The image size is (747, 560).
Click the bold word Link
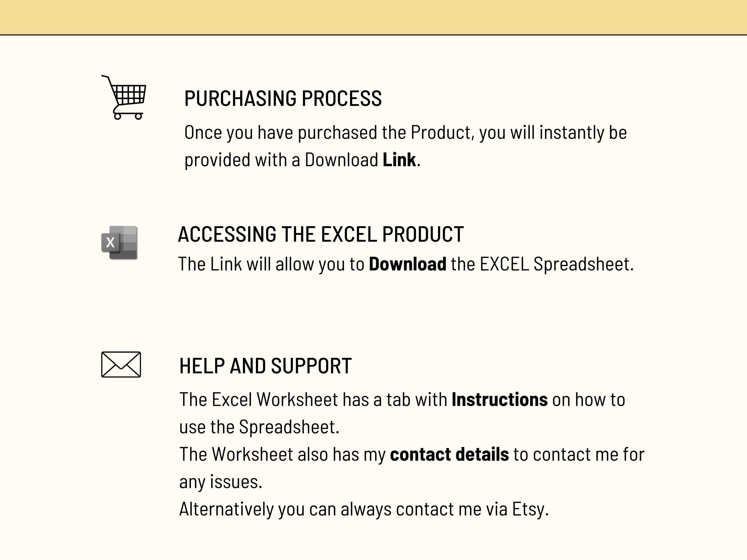[x=399, y=160]
